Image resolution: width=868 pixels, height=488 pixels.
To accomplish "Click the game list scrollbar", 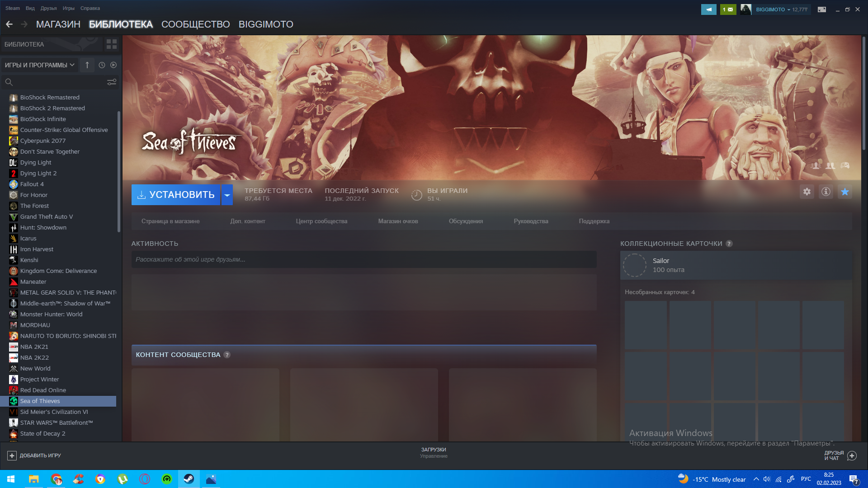I will [x=119, y=172].
